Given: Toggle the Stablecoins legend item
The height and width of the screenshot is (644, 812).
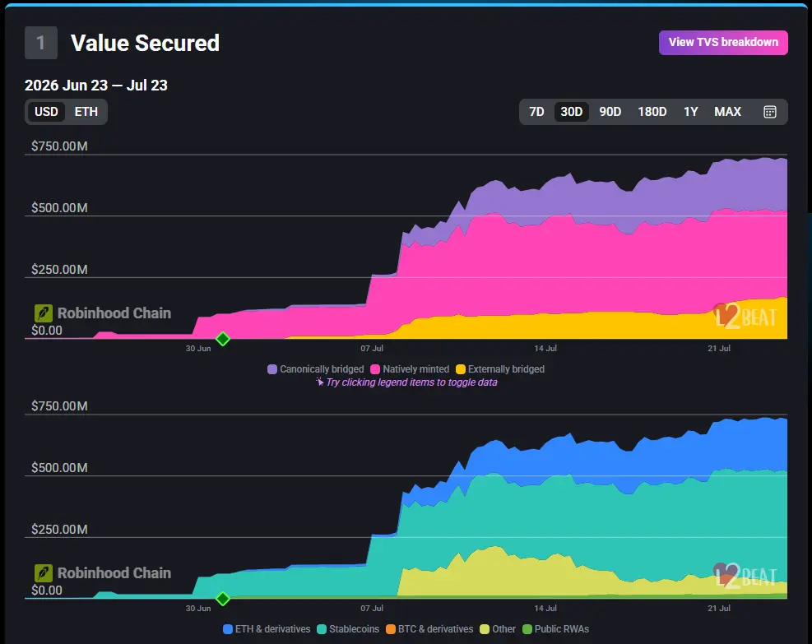Looking at the screenshot, I should (x=347, y=629).
